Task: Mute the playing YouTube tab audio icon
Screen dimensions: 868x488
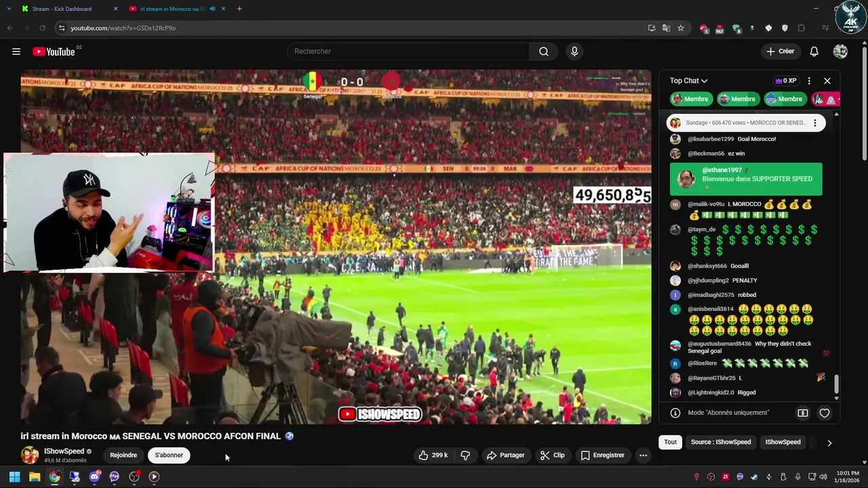Action: tap(212, 9)
